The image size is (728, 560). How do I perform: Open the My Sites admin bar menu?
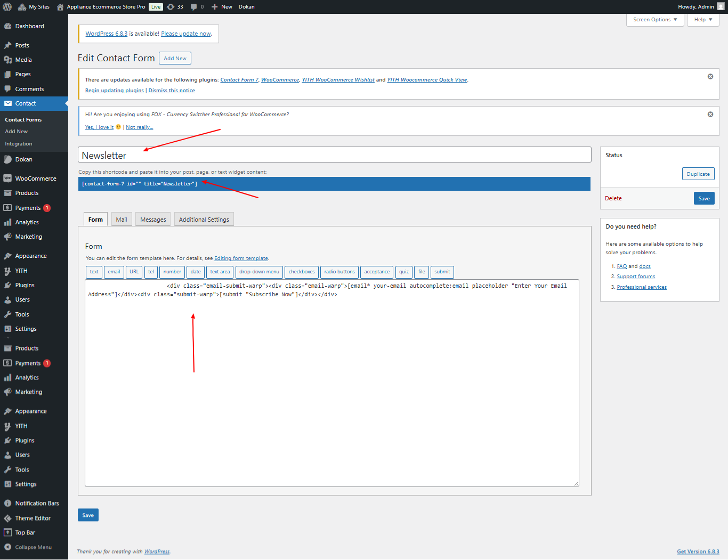(x=34, y=7)
